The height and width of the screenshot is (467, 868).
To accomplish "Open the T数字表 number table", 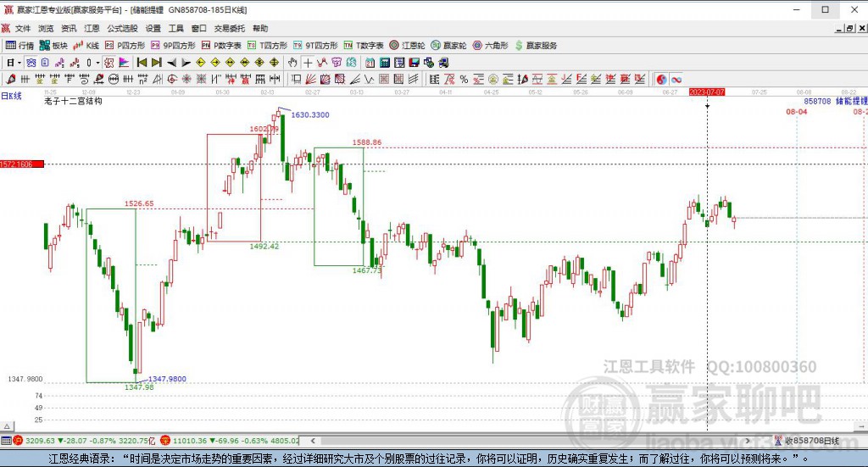I will coord(364,46).
